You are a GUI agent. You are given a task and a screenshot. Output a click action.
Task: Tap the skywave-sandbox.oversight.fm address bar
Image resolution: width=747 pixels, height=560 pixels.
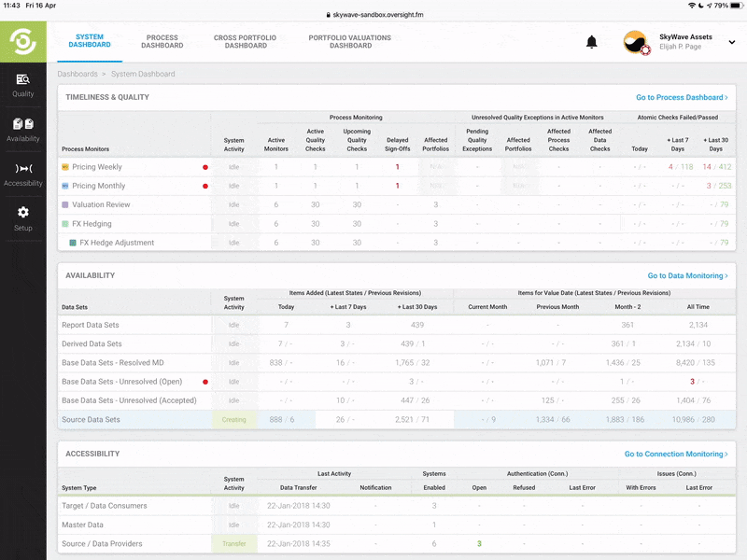374,15
